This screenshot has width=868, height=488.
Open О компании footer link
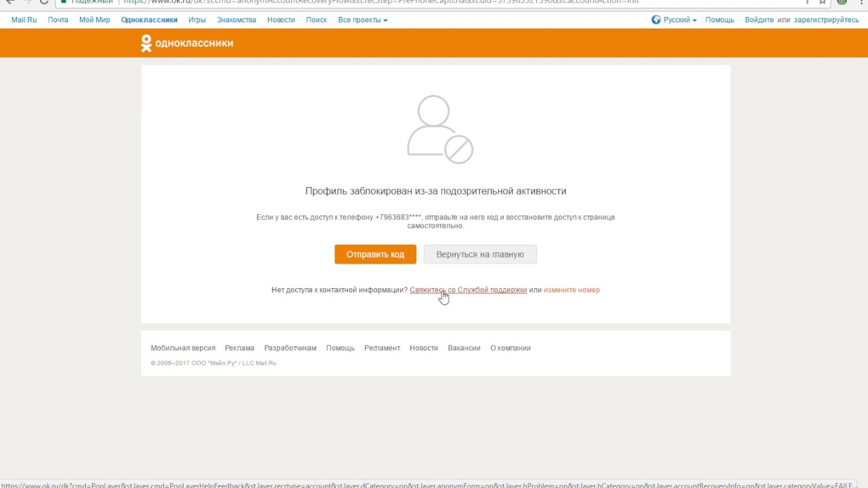tap(511, 348)
